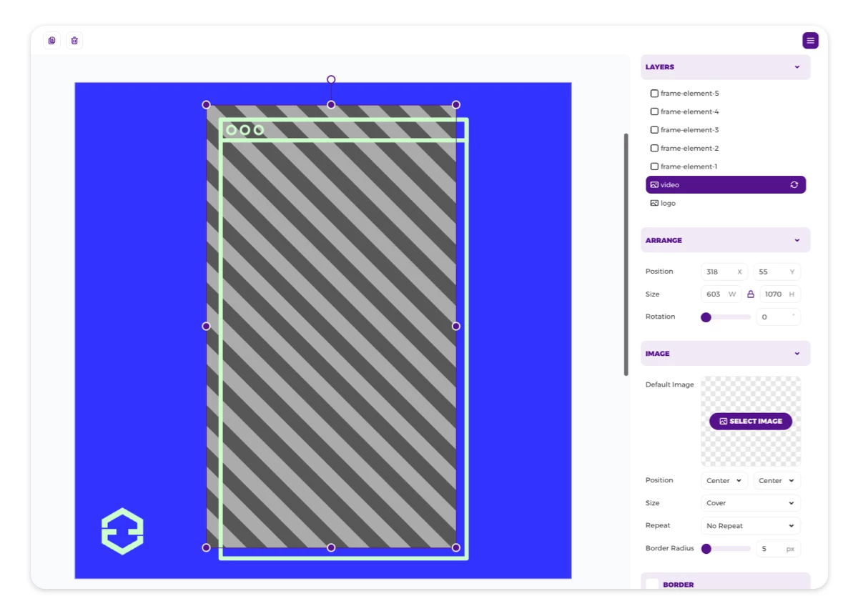Click the middle green circle in the frame
The height and width of the screenshot is (616, 858).
[245, 130]
